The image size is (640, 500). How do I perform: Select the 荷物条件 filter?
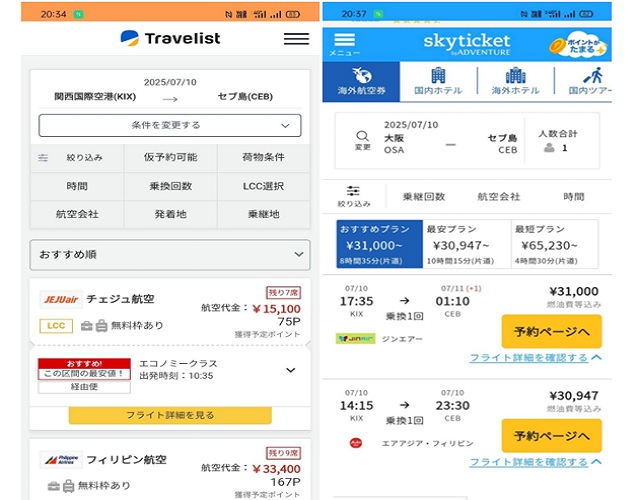(x=264, y=158)
